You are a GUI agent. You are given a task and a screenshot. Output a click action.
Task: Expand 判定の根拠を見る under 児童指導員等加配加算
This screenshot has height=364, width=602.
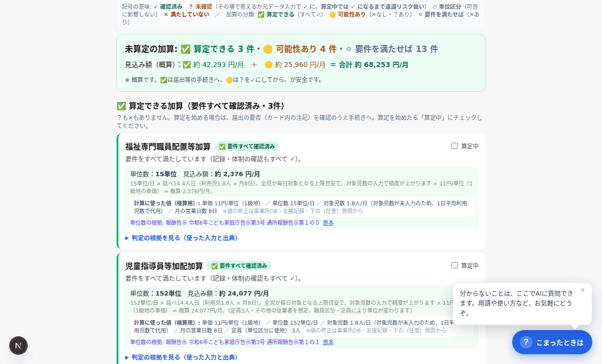(182, 357)
